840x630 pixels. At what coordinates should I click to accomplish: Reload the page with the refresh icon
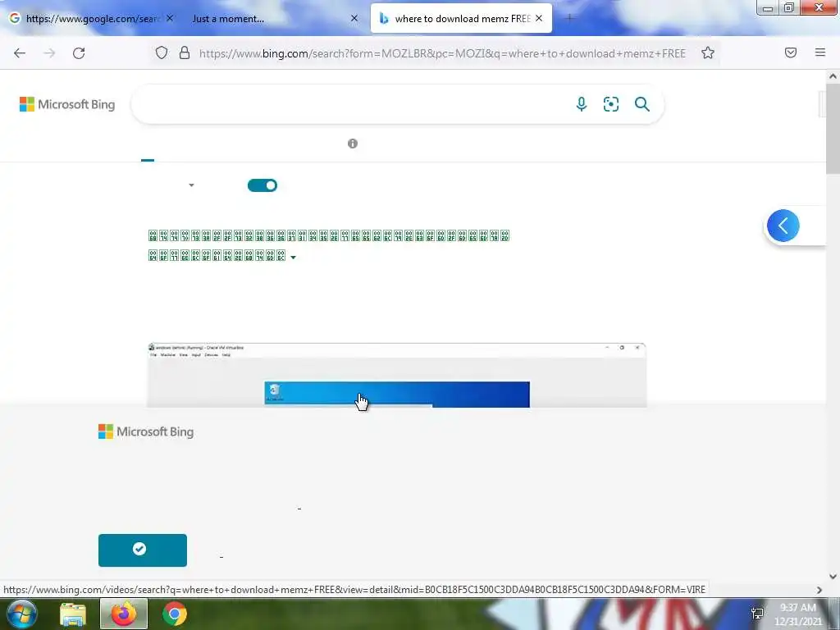tap(79, 53)
